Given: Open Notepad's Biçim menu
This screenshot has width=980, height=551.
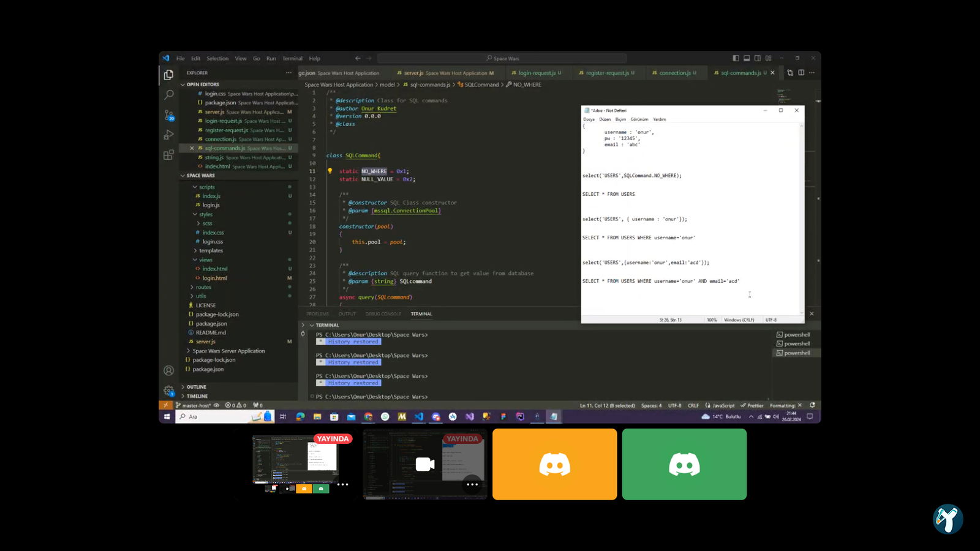Looking at the screenshot, I should pyautogui.click(x=620, y=119).
